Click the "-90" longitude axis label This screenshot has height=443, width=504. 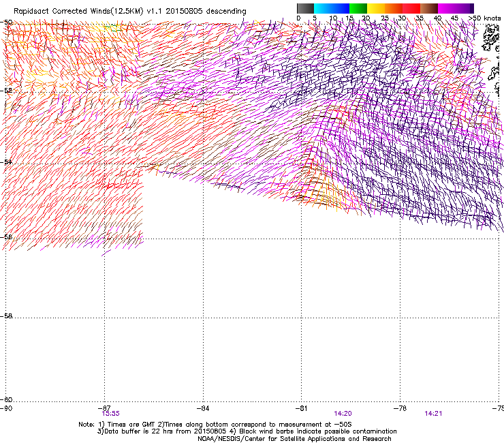click(6, 408)
